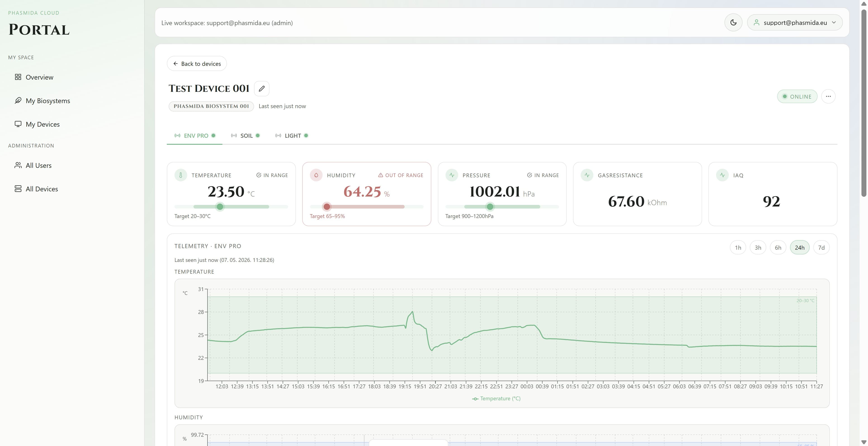Click the Live workspace text in header
868x446 pixels.
pos(227,23)
